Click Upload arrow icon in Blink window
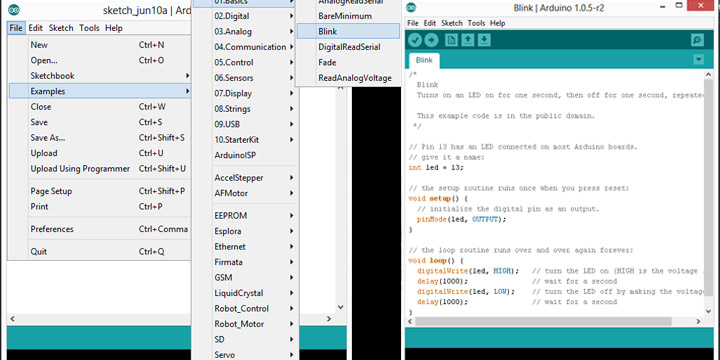 [x=431, y=40]
